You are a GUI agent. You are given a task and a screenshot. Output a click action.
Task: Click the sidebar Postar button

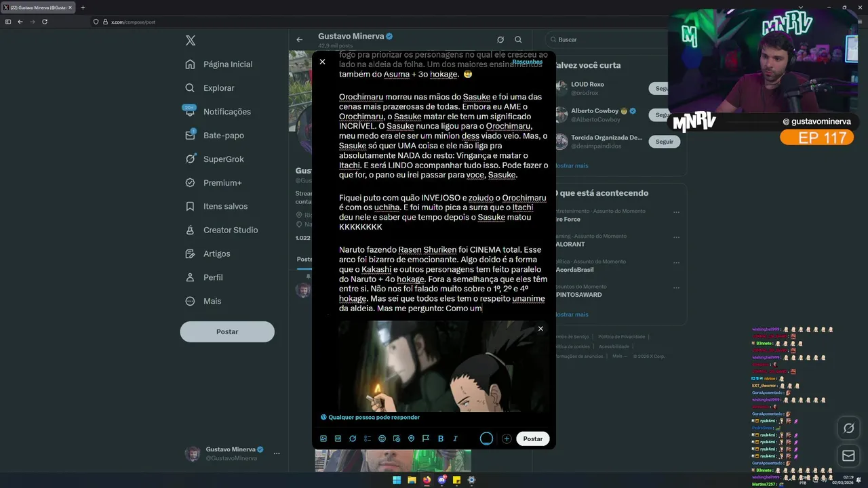[227, 331]
